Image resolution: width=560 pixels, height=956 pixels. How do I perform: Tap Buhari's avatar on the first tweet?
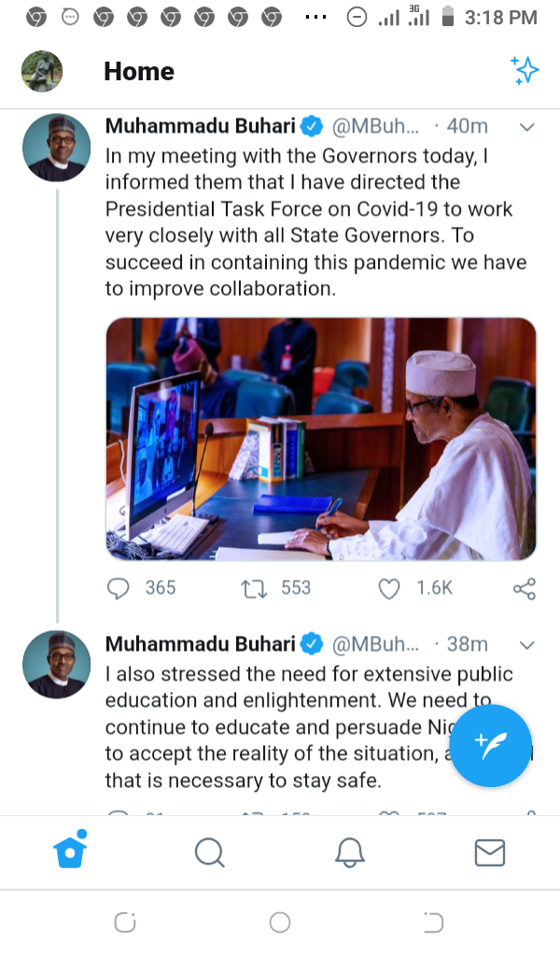click(57, 148)
